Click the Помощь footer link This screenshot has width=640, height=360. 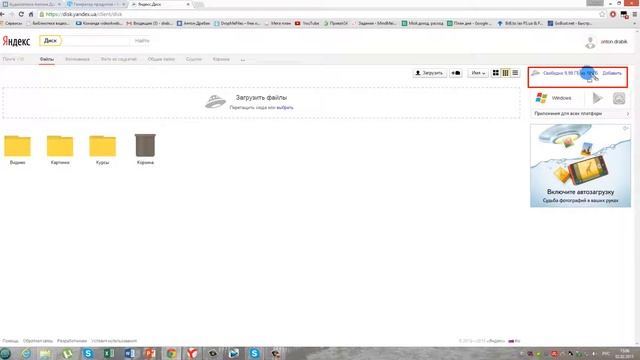click(10, 341)
